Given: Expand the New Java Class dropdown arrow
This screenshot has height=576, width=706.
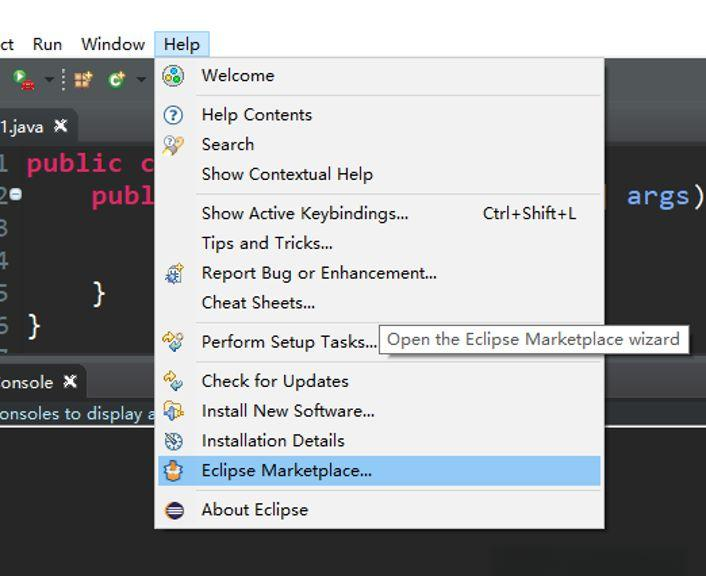Looking at the screenshot, I should (x=141, y=80).
